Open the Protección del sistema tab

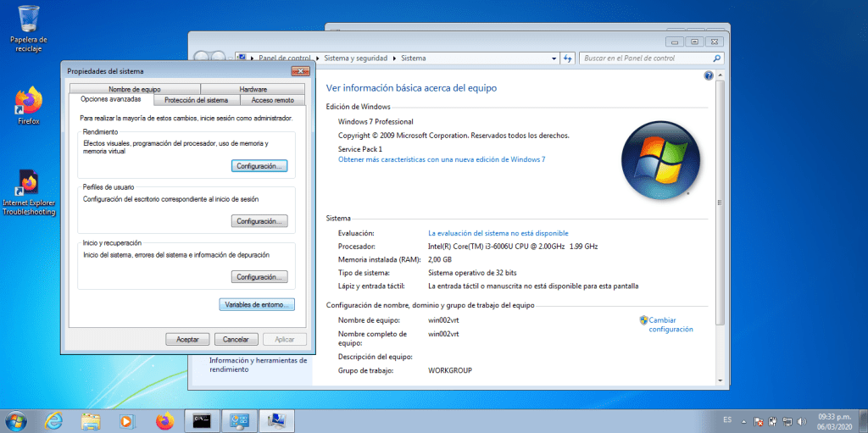point(197,100)
